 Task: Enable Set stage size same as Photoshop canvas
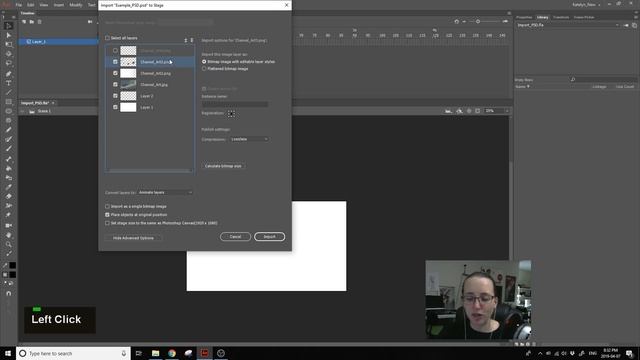[x=107, y=223]
